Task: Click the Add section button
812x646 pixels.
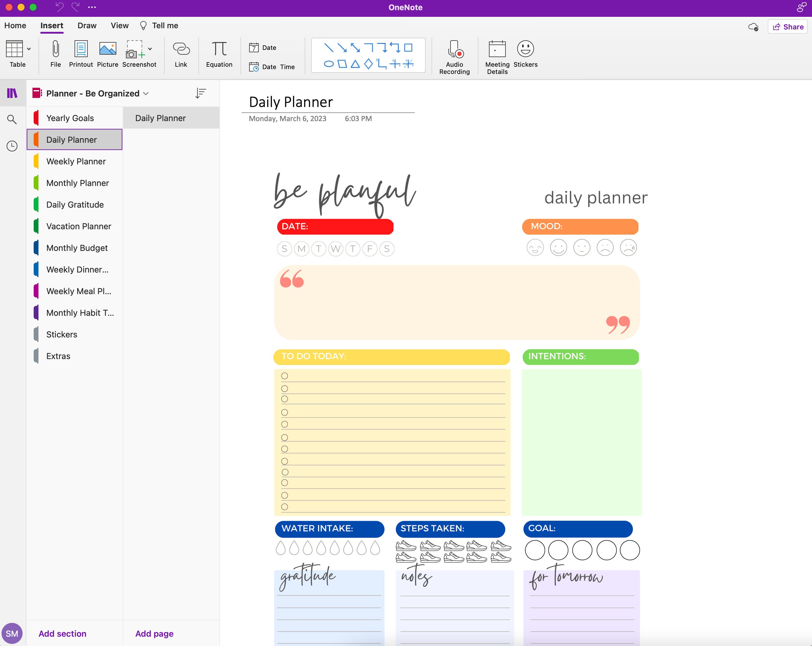Action: [62, 634]
